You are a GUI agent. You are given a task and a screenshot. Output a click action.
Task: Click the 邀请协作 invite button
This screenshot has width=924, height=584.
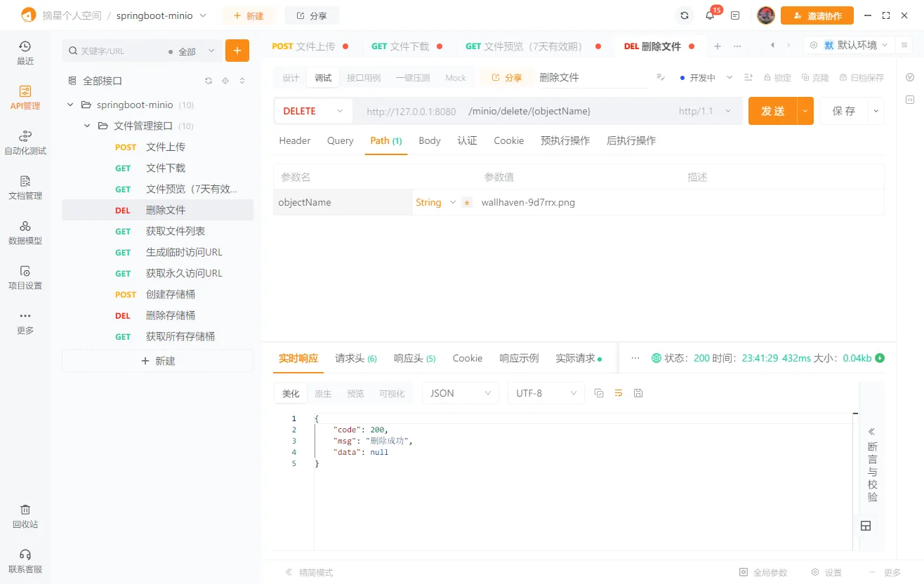point(817,15)
